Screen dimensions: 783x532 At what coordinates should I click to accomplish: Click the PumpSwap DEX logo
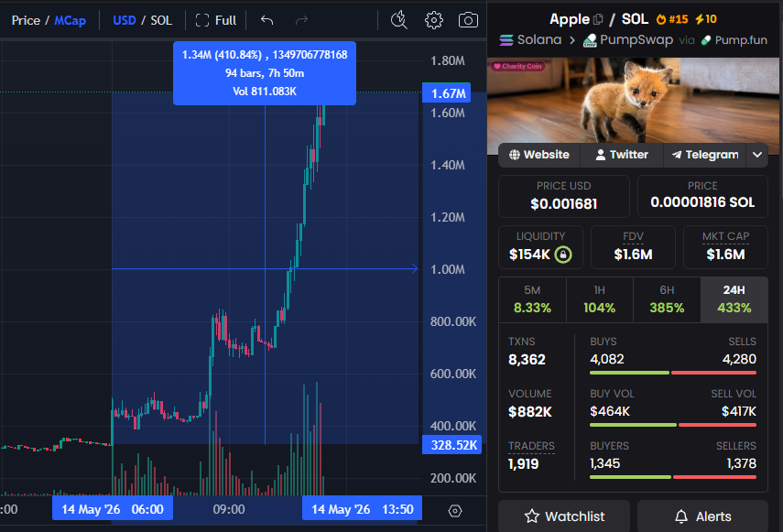point(590,40)
